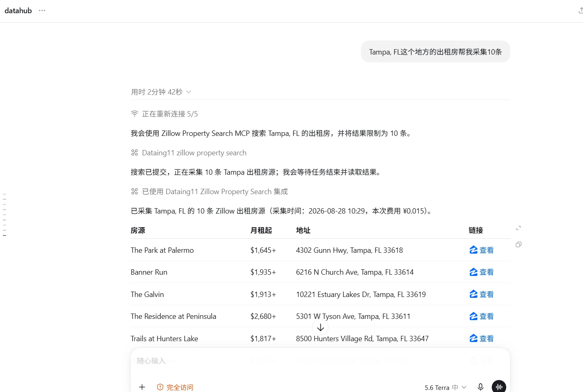Click the $1,645+ rent value

263,250
